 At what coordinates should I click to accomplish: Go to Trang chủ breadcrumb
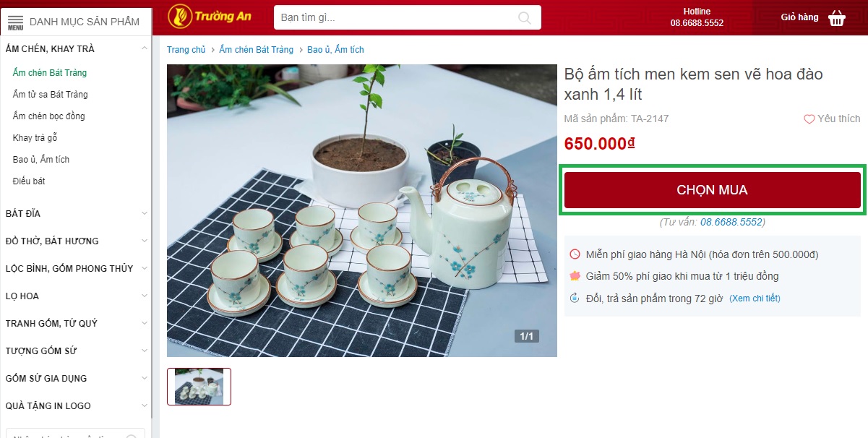[186, 50]
